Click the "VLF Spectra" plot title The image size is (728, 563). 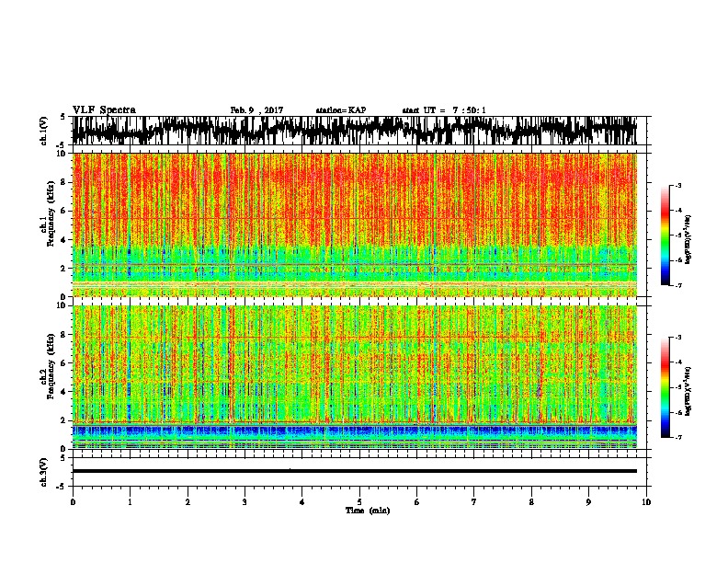coord(104,110)
